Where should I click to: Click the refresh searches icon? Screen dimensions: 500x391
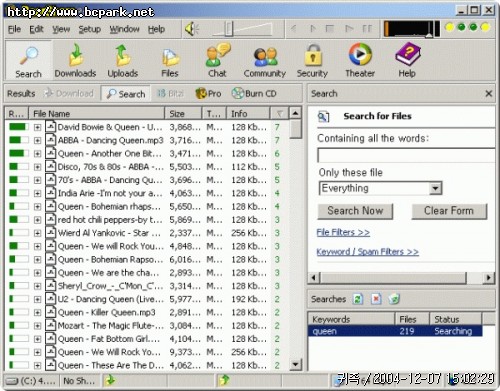pos(358,299)
